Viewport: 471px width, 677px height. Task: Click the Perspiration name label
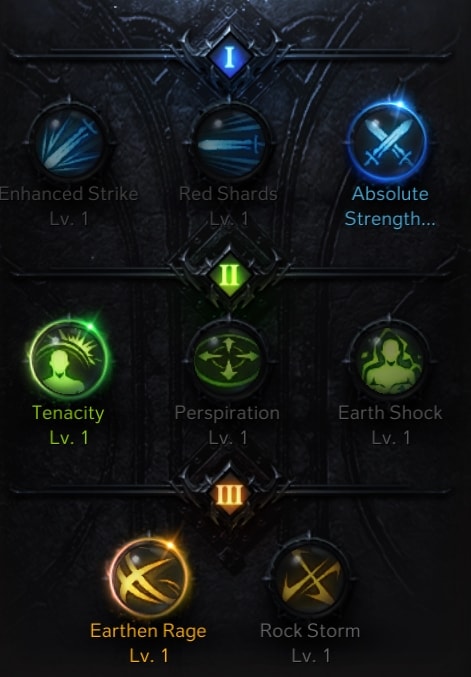[x=227, y=413]
